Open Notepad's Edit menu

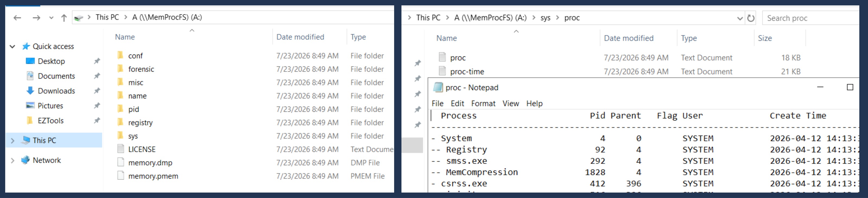(457, 103)
